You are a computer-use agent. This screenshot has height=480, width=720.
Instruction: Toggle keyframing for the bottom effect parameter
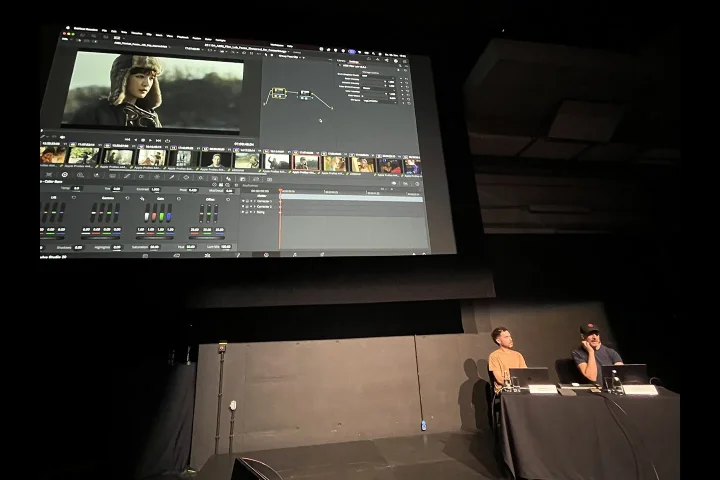coord(401,101)
